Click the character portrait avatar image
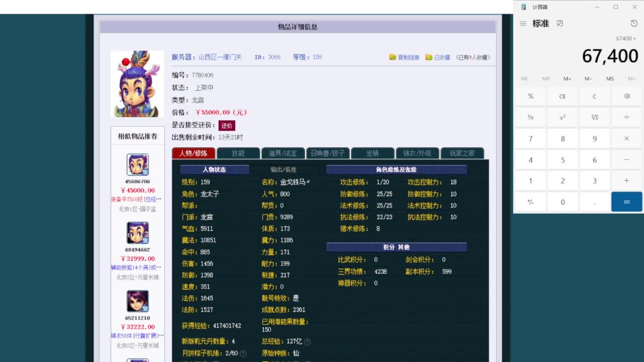644x362 pixels. click(137, 83)
